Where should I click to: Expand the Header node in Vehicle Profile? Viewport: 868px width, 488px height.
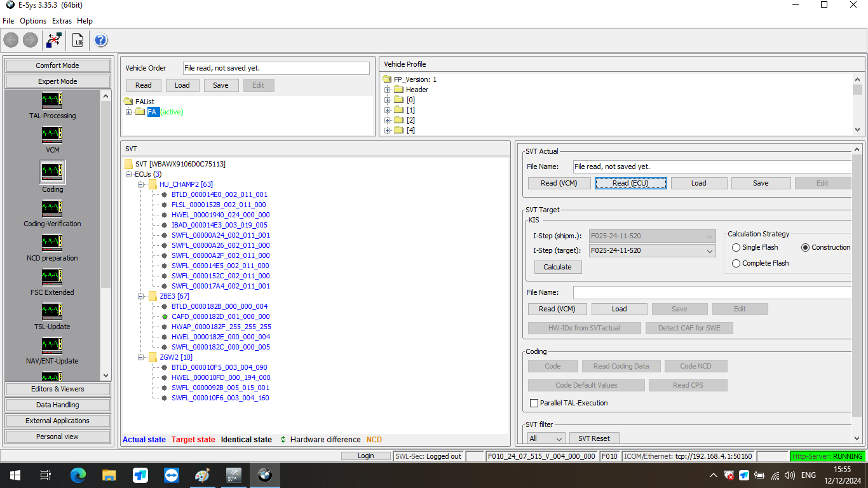[387, 90]
